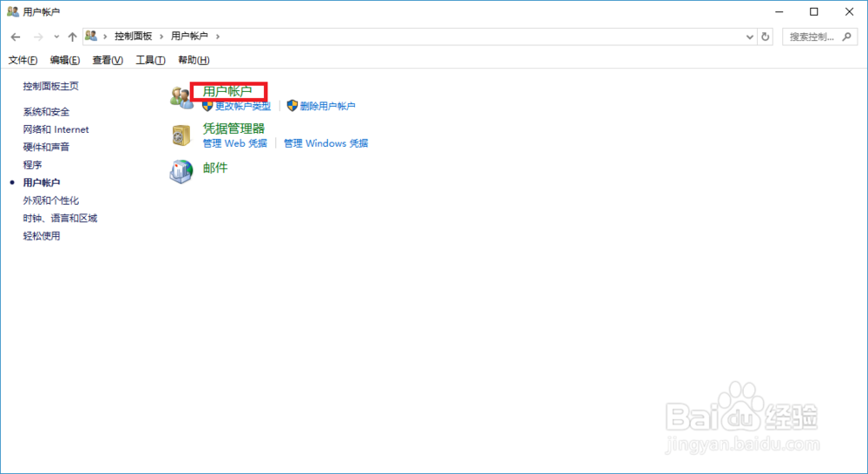Expand the first chevron in address bar

pos(105,36)
